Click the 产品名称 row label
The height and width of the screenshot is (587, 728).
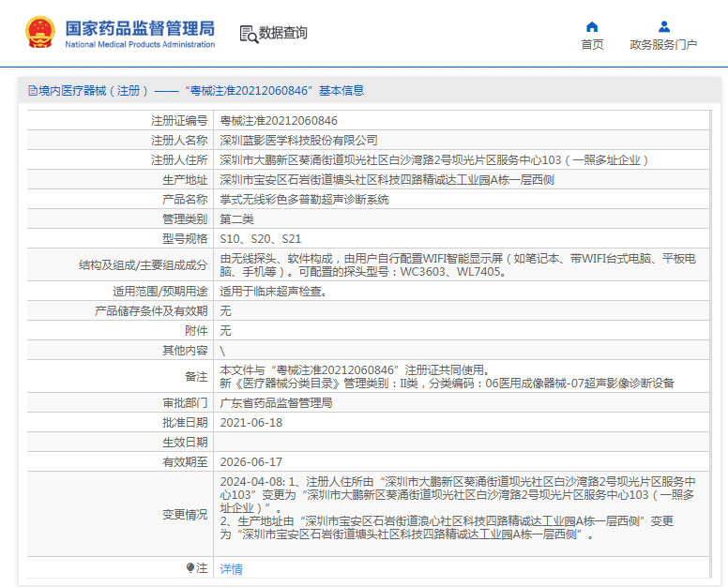pos(185,200)
